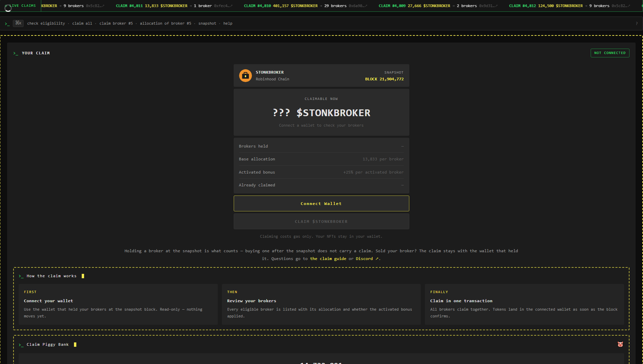
Task: Open transaction 0x6a90 link in ticker
Action: point(358,6)
